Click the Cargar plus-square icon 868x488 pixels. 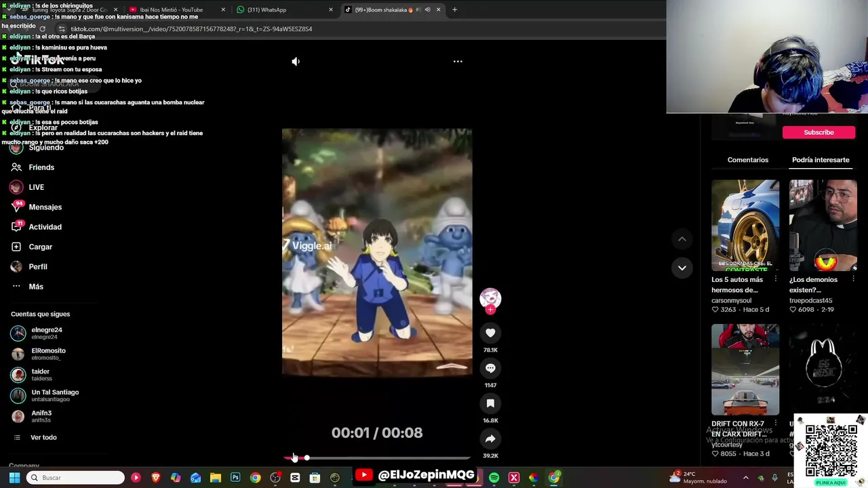(16, 247)
